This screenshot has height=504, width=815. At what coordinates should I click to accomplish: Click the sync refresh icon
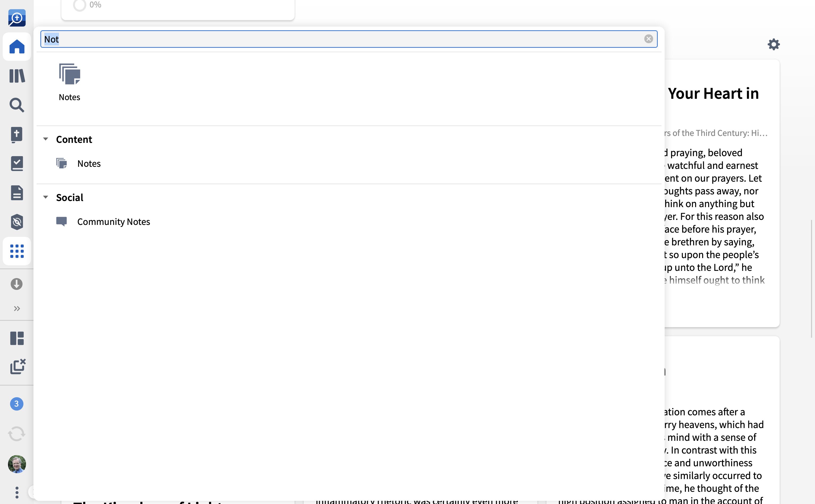coord(17,434)
